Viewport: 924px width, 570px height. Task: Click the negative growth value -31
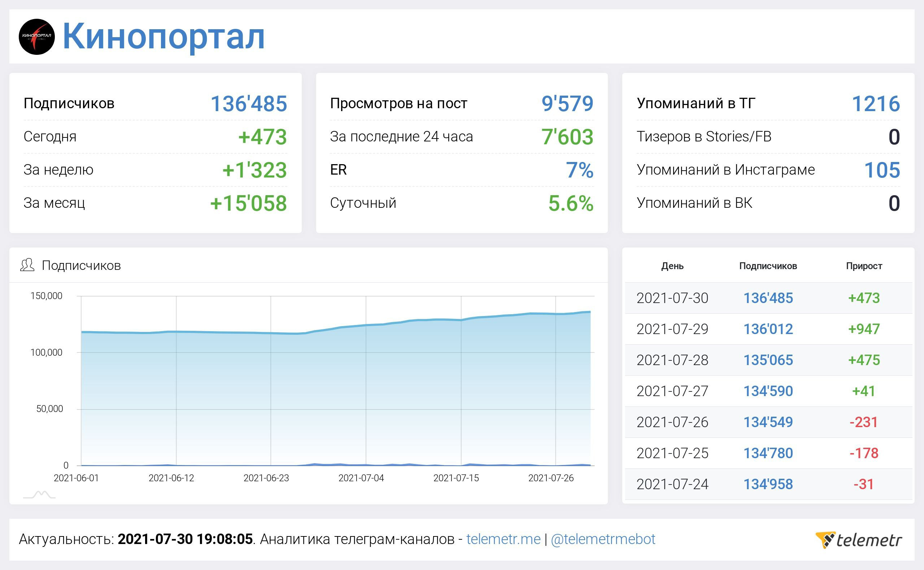point(864,484)
